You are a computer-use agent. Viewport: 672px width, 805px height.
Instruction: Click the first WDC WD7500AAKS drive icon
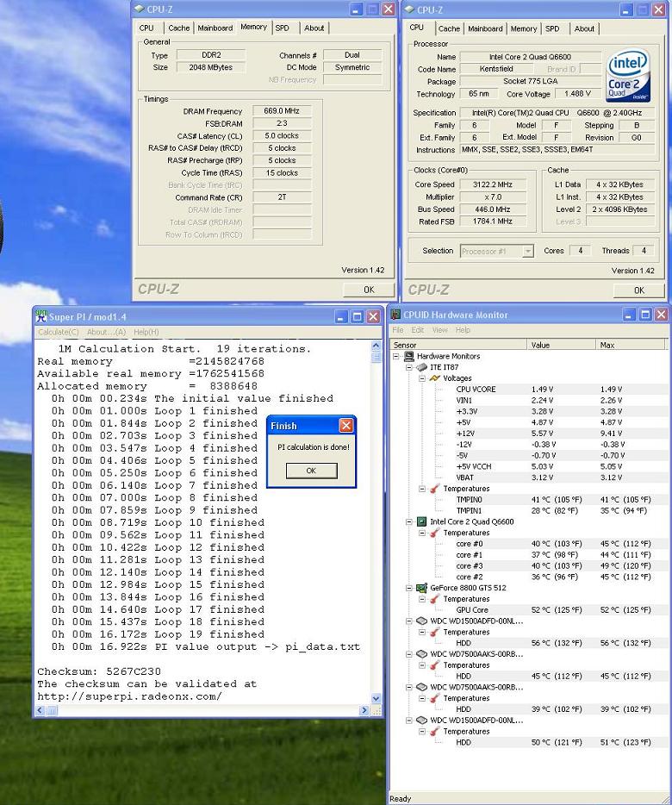(422, 654)
